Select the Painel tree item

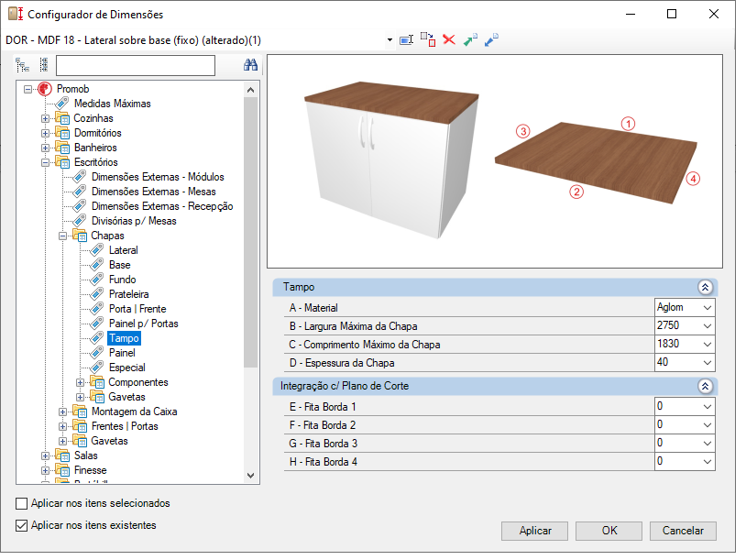[122, 353]
